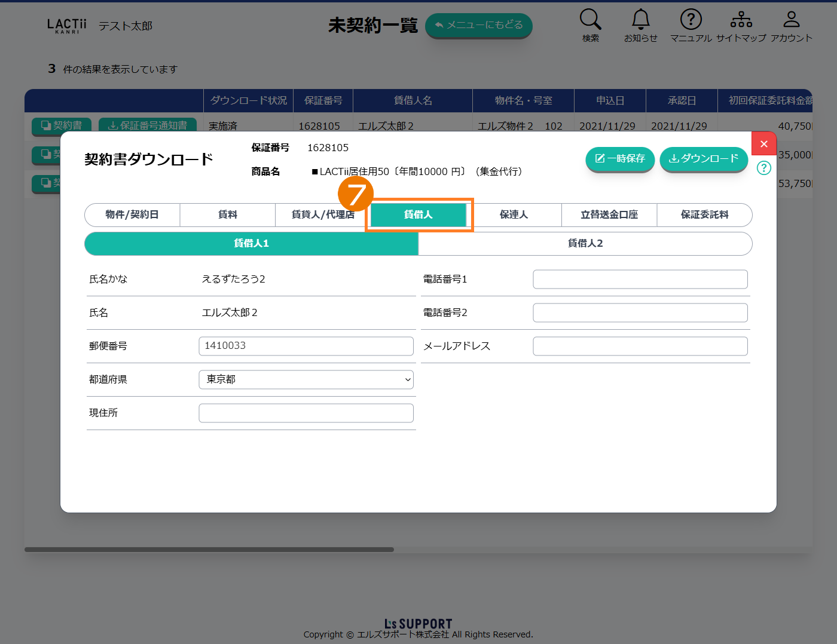Viewport: 837px width, 644px height.
Task: Click the horizontal scrollbar under the table
Action: pos(209,550)
